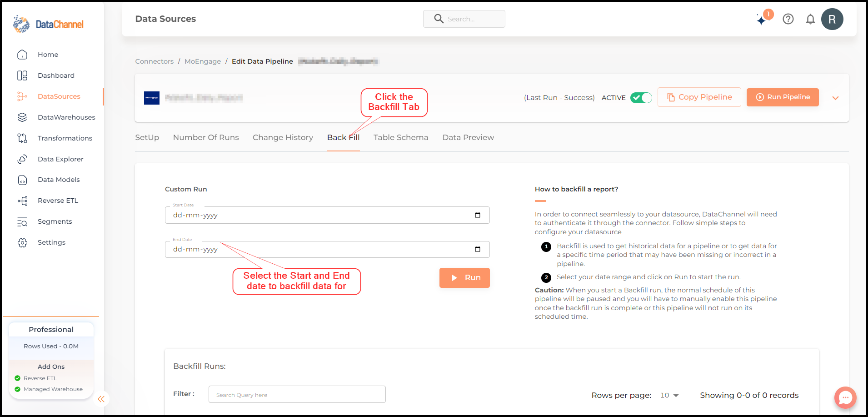Open the Start Date calendar picker icon
This screenshot has height=417, width=868.
tap(478, 215)
